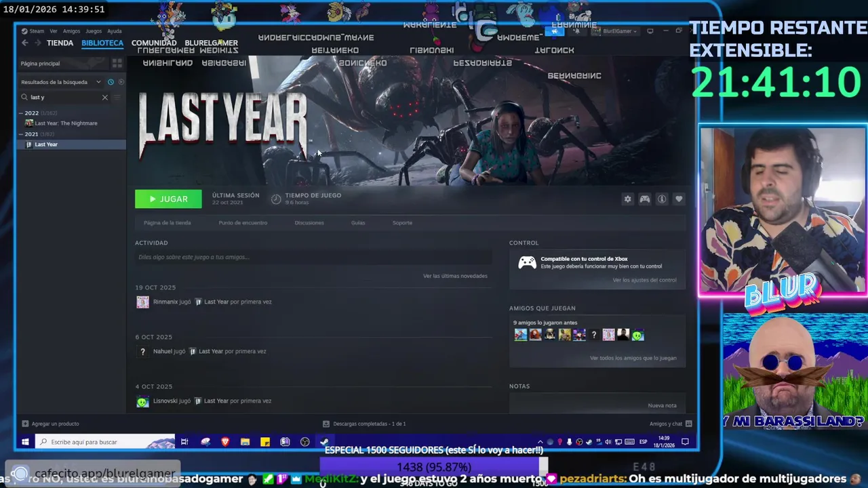This screenshot has height=488, width=868.
Task: Click the green JUGAR play button
Action: [x=168, y=199]
